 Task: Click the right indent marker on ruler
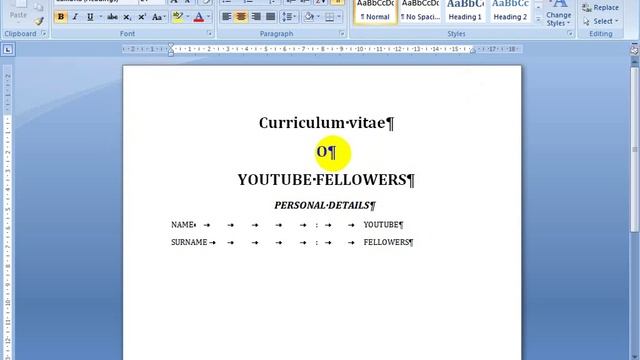pos(473,51)
